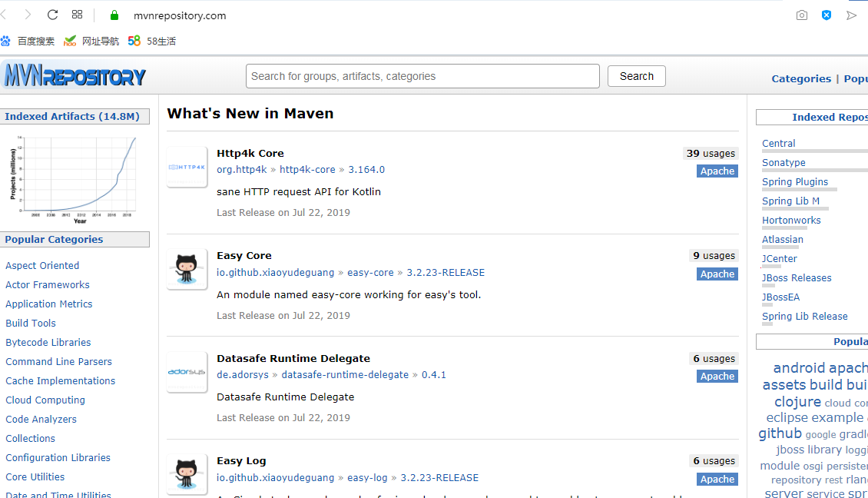Viewport: 868px width, 498px height.
Task: Click the Http4k Core logo thumbnail
Action: [187, 167]
